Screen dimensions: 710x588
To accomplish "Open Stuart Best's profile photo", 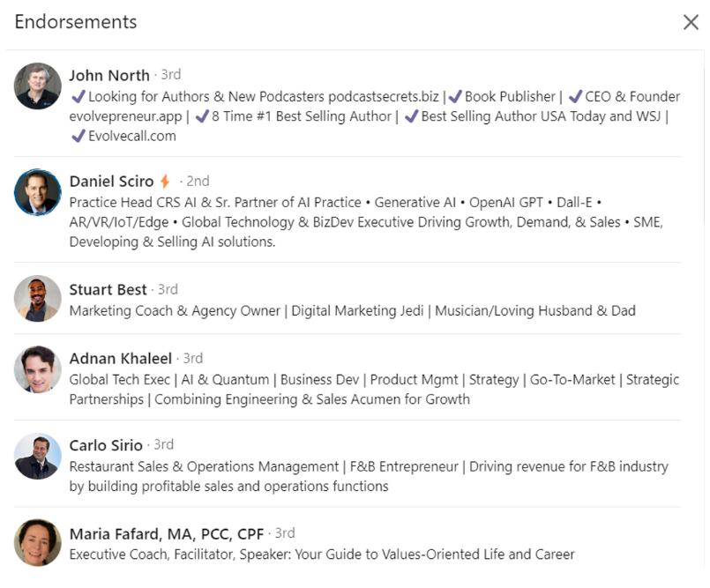I will coord(38,299).
